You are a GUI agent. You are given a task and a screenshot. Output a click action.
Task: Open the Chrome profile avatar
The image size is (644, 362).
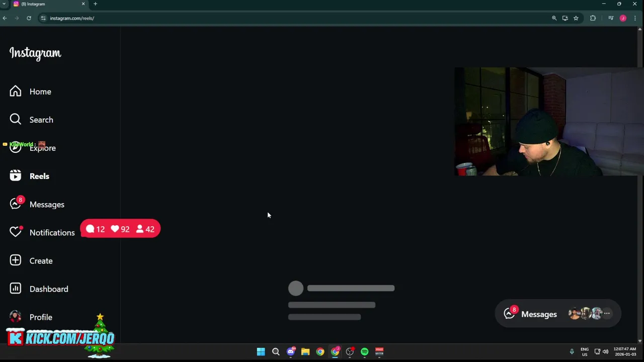[x=623, y=18]
